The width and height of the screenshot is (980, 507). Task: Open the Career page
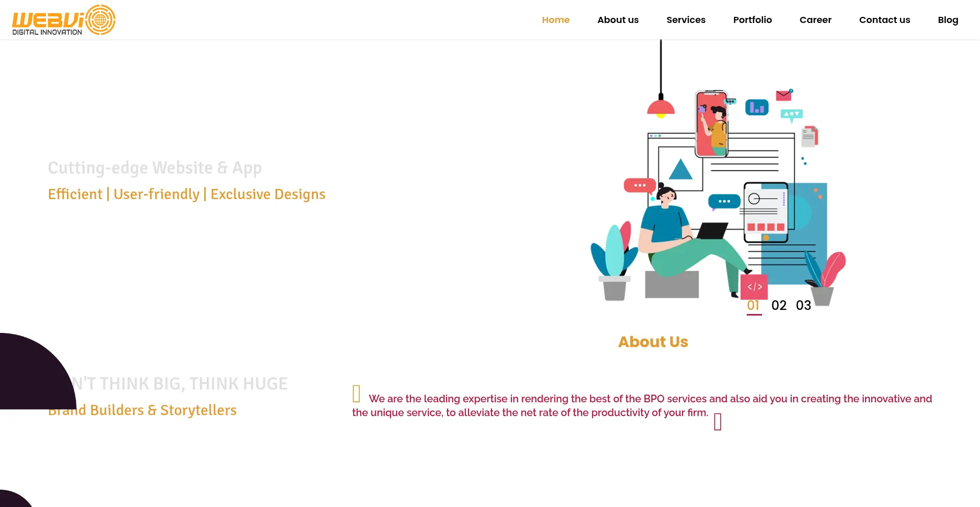click(x=815, y=20)
